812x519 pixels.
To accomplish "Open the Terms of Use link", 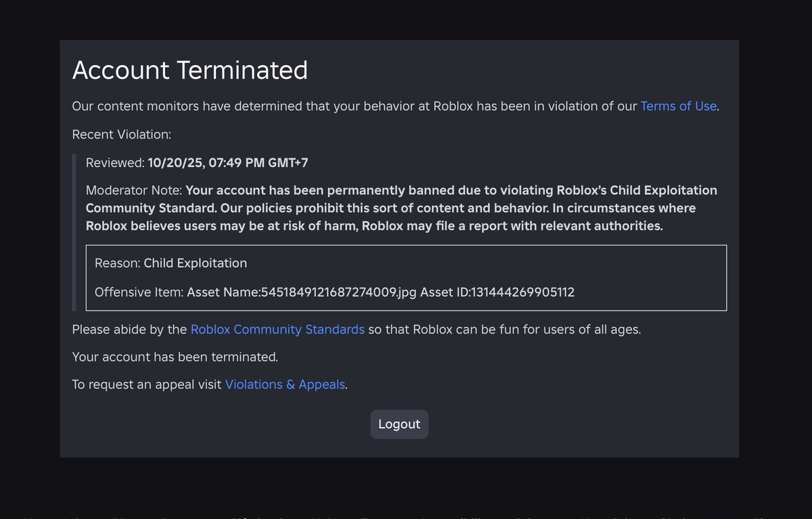I will click(678, 106).
